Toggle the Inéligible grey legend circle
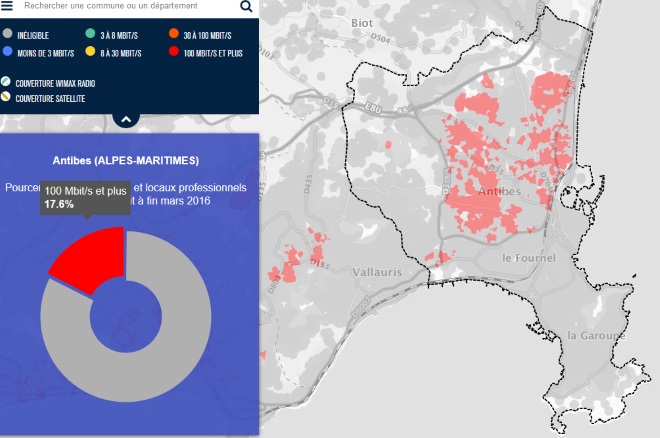This screenshot has height=438, width=660. pos(8,35)
